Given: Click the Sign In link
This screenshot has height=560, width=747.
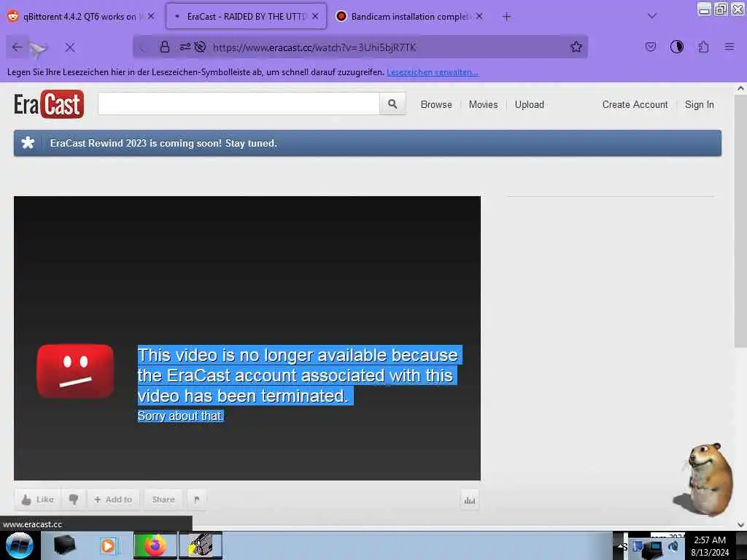Looking at the screenshot, I should point(700,104).
